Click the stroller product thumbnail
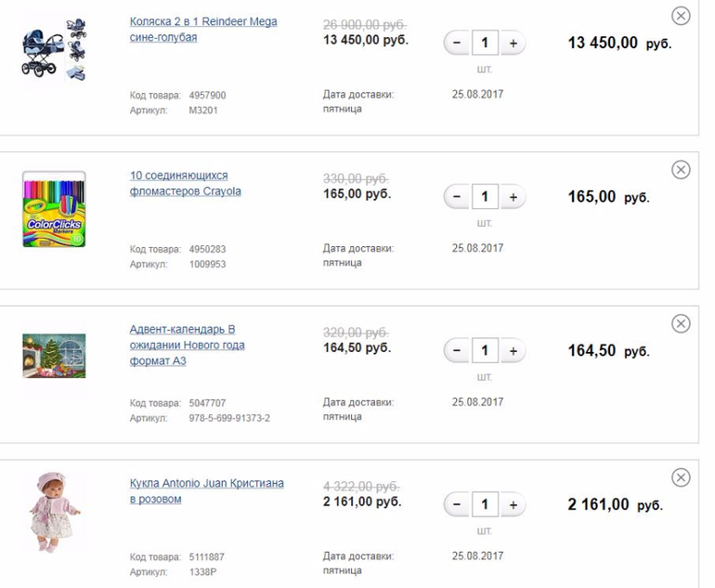 [54, 46]
